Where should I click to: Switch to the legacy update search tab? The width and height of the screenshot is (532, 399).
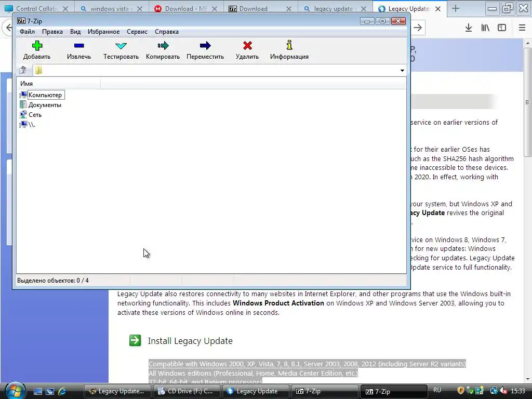335,8
